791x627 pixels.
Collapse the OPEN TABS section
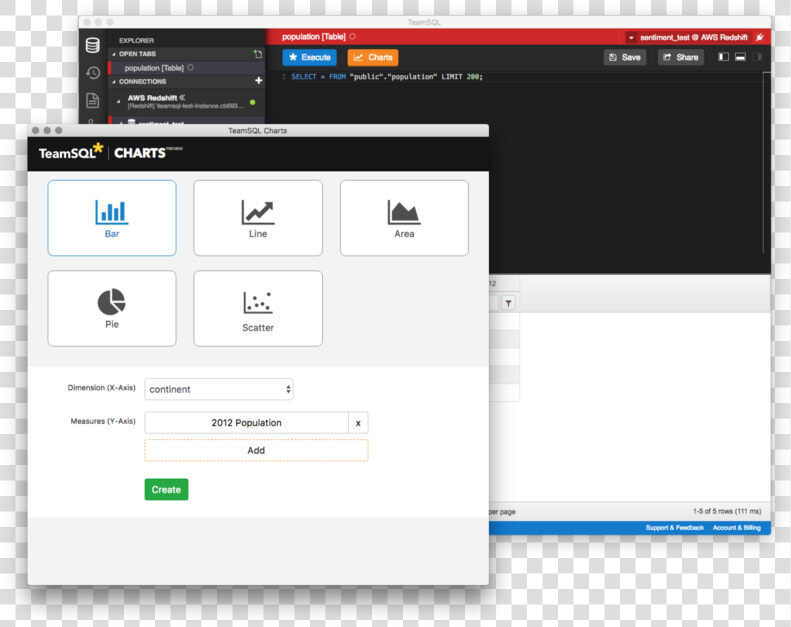[x=114, y=54]
